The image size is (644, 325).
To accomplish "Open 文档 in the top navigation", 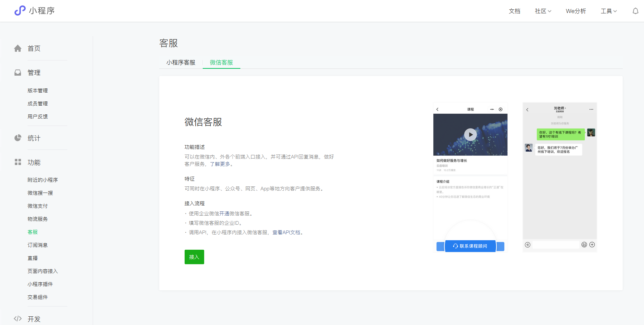I will (514, 11).
